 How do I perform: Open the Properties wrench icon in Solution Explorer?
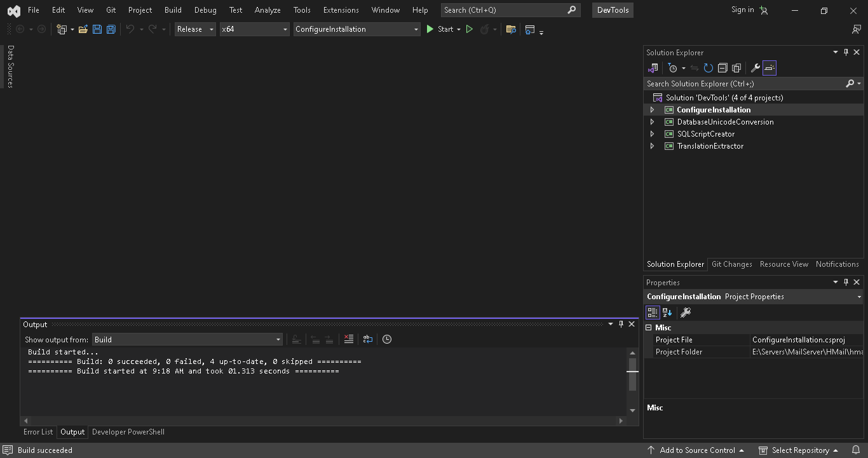(755, 68)
